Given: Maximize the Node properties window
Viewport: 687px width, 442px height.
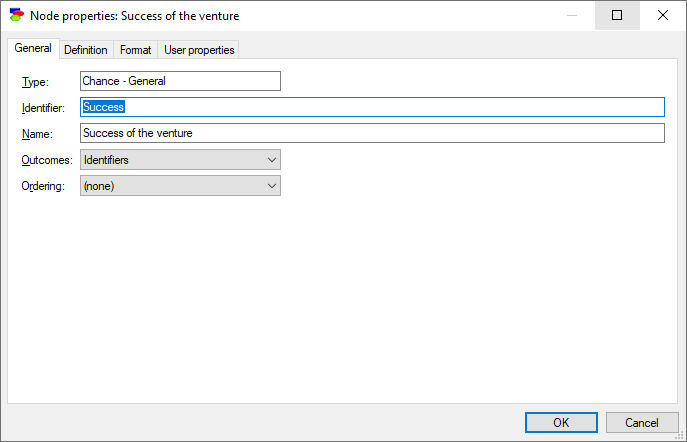Looking at the screenshot, I should point(617,15).
